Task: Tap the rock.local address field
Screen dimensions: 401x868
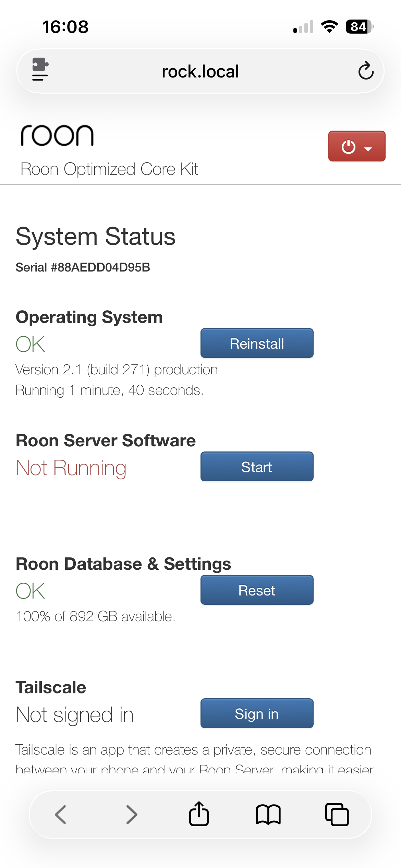Action: 200,71
